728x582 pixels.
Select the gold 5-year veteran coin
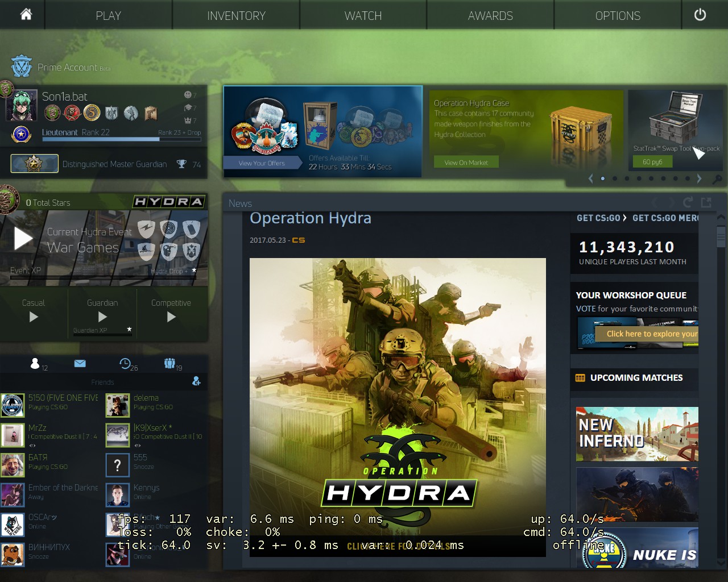pyautogui.click(x=92, y=113)
